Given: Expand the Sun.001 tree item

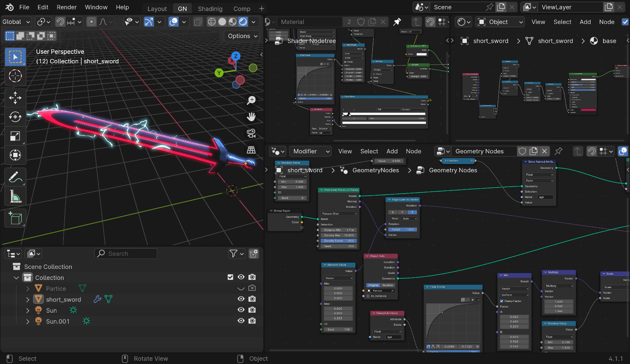Looking at the screenshot, I should coord(28,321).
